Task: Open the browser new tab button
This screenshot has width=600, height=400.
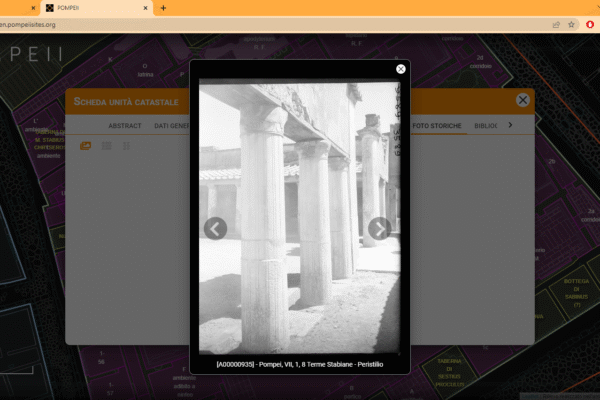Action: tap(164, 8)
